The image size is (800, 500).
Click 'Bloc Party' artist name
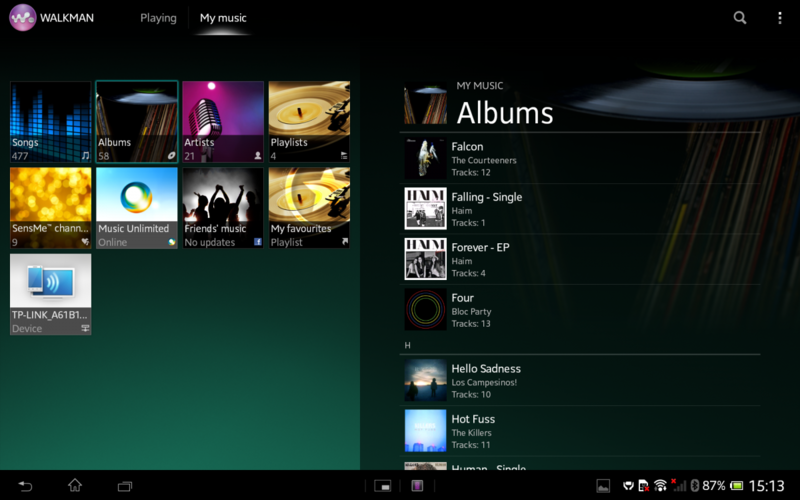coord(471,312)
